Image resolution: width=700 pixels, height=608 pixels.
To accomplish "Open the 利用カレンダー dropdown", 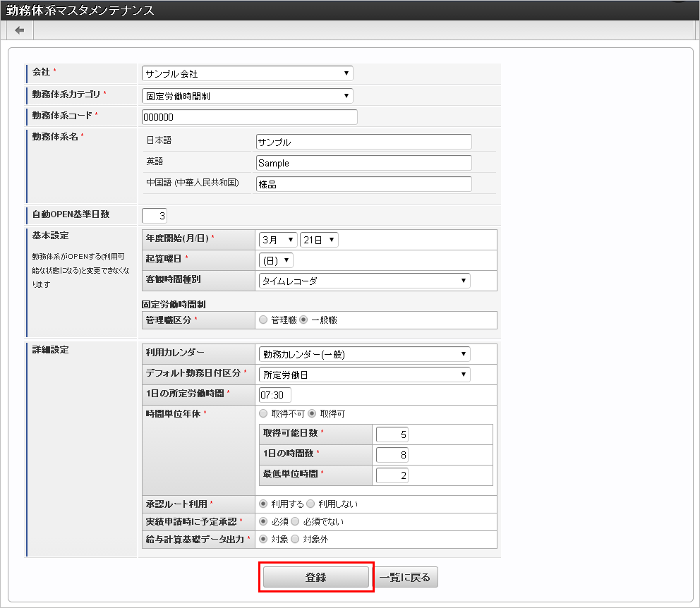I will click(364, 354).
